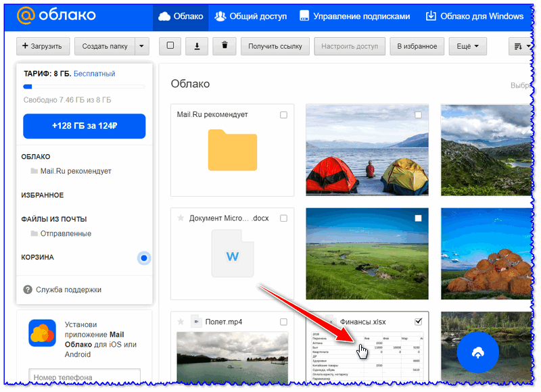Check the green meadow photo checkbox
The image size is (541, 392).
point(418,218)
